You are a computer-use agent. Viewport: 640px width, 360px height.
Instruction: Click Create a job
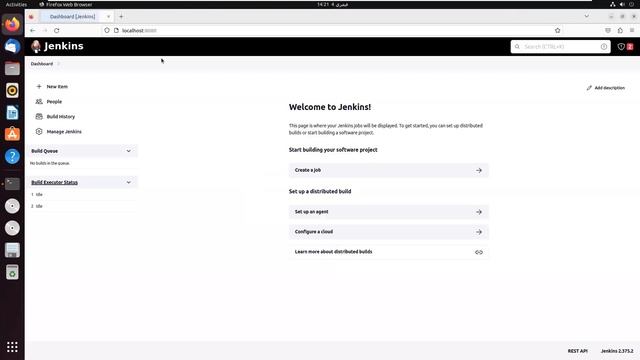(389, 170)
